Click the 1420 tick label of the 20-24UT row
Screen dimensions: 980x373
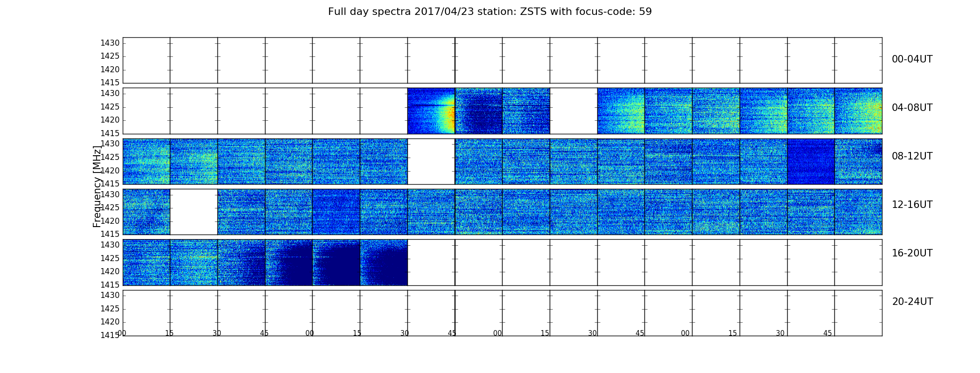point(110,322)
